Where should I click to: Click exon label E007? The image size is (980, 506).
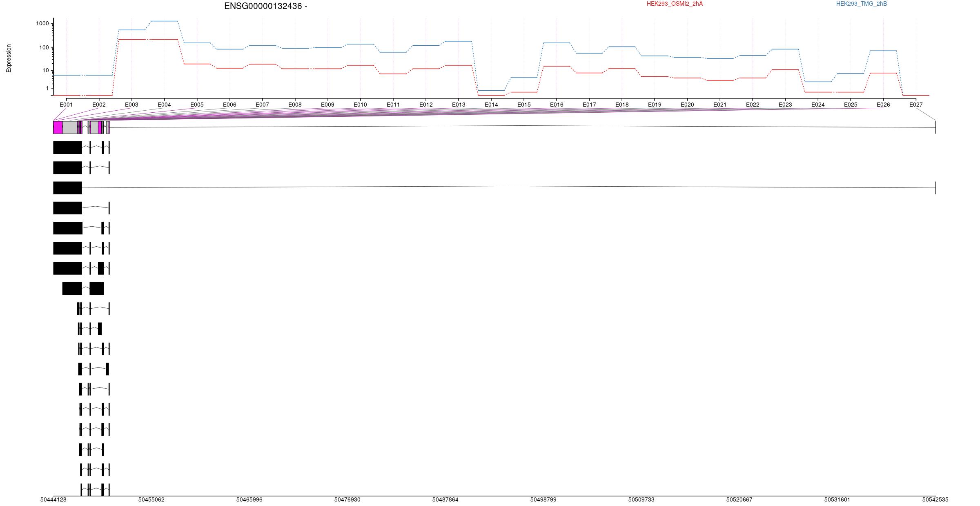pos(262,105)
